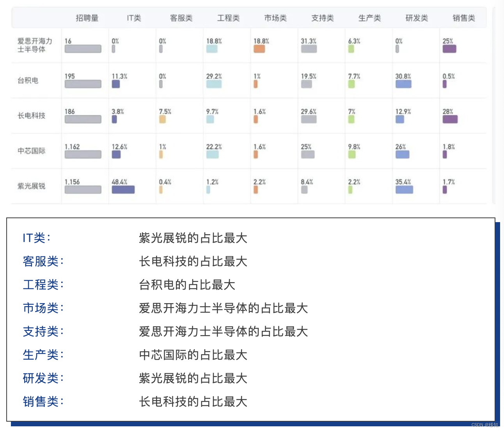Click the 销售类 column header
The width and height of the screenshot is (504, 431).
pyautogui.click(x=464, y=18)
